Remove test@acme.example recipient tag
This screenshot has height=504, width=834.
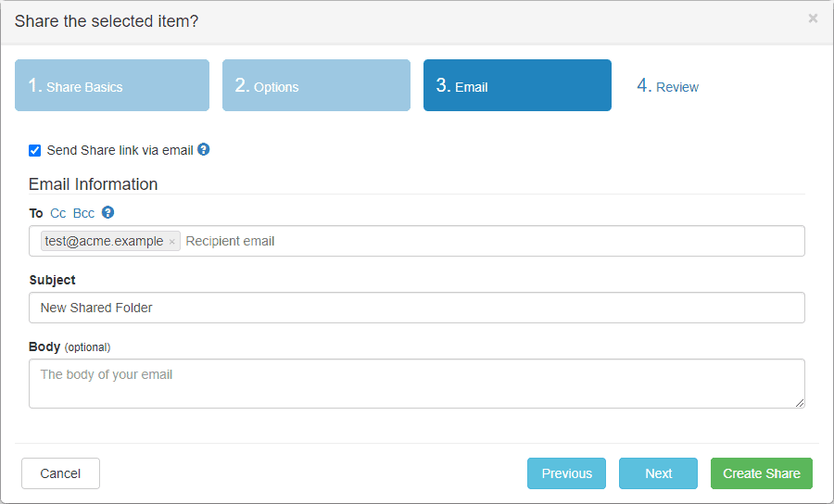point(171,242)
